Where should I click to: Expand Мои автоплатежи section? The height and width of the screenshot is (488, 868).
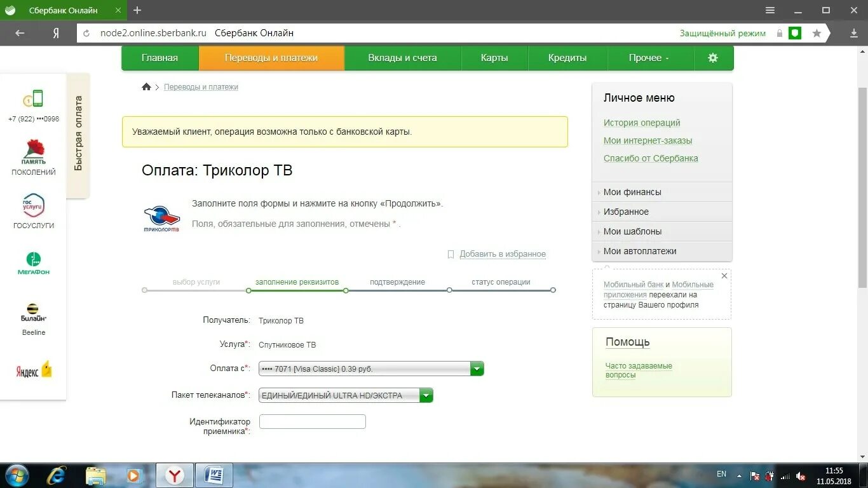point(662,251)
